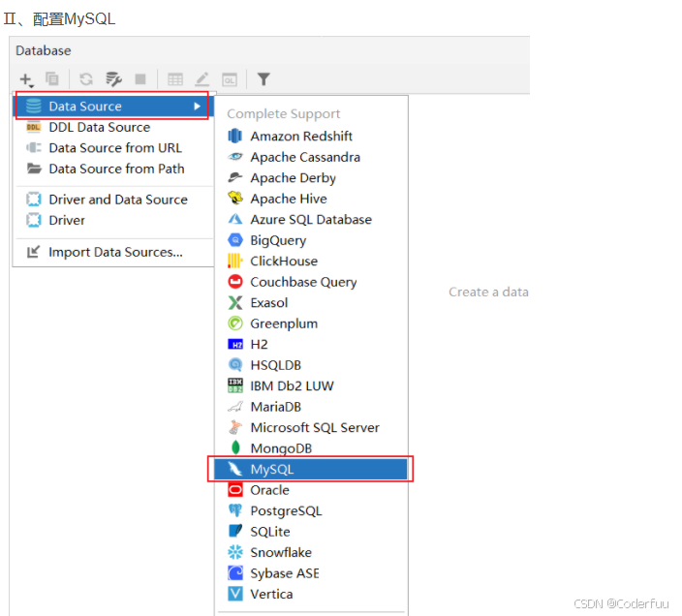Image resolution: width=682 pixels, height=616 pixels.
Task: Select Oracle data source
Action: pyautogui.click(x=311, y=490)
